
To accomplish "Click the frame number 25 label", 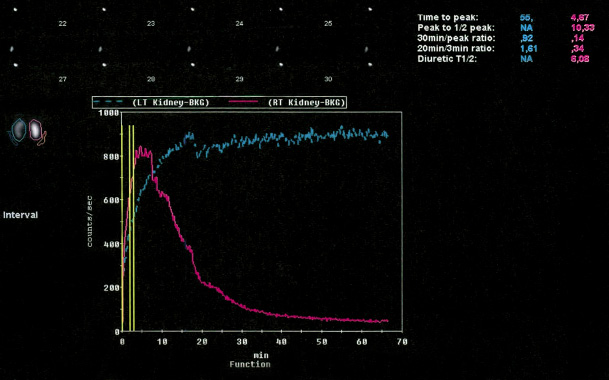I will (328, 24).
